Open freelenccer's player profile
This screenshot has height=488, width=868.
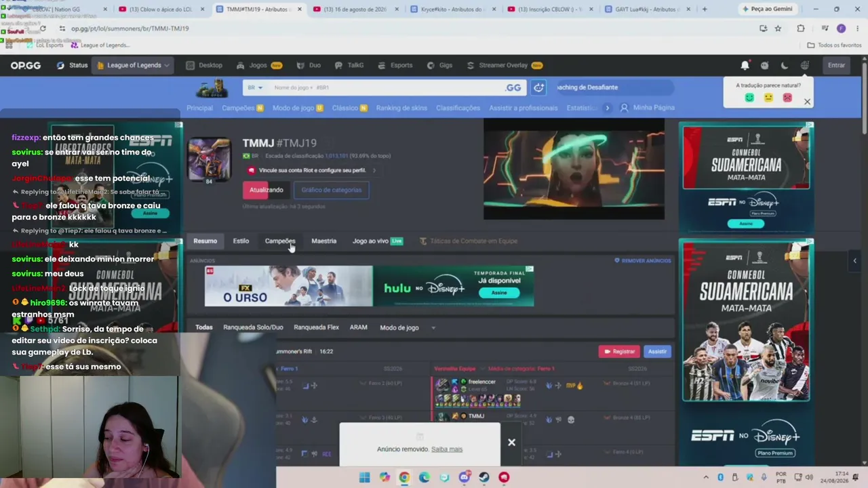click(481, 382)
